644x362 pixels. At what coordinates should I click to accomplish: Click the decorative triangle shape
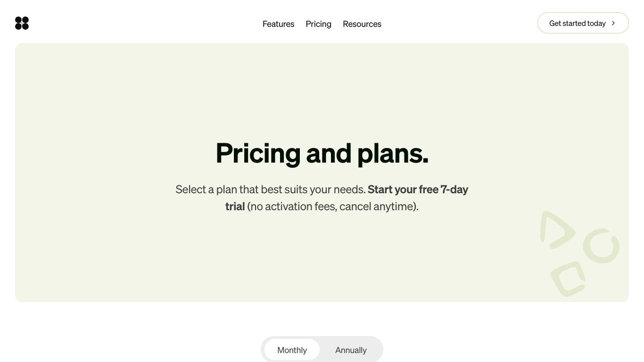pos(556,230)
